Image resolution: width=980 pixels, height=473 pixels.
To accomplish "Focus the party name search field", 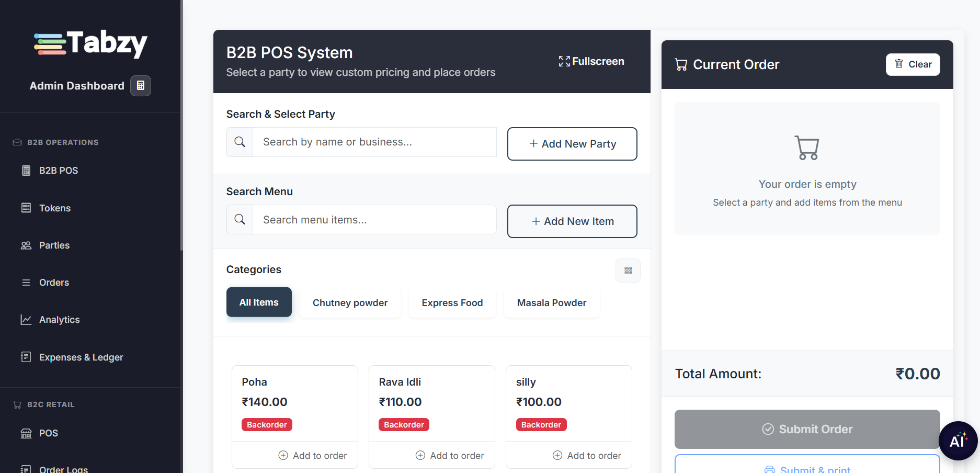I will coord(374,142).
